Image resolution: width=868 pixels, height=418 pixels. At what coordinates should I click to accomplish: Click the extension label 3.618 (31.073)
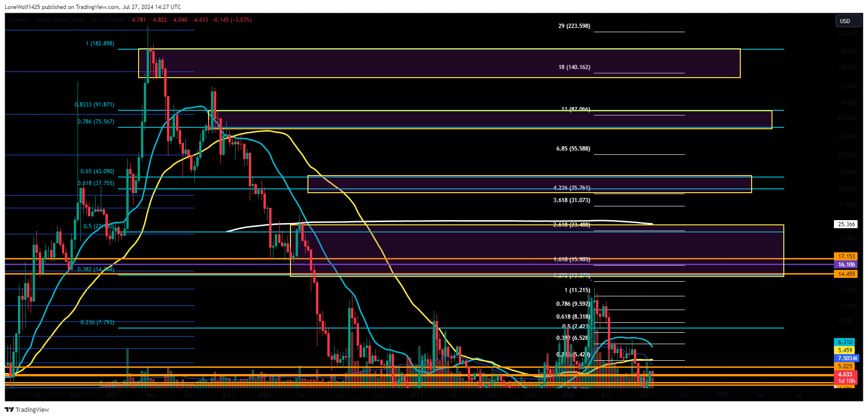572,200
